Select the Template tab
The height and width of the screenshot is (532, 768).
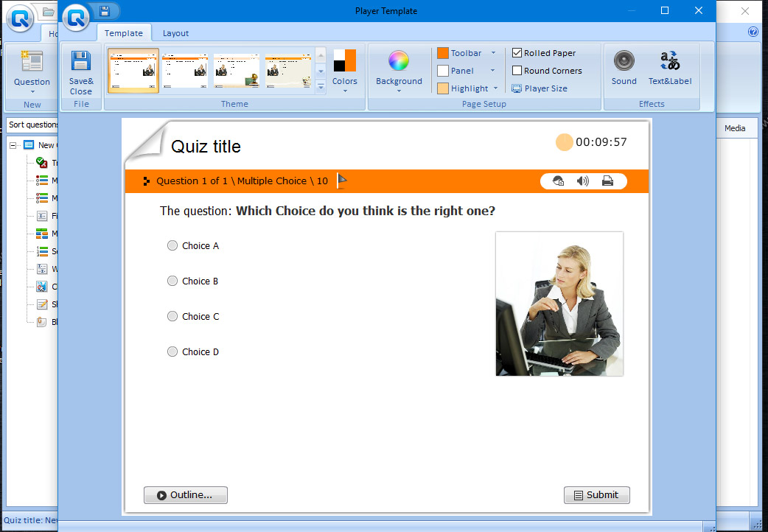tap(123, 33)
